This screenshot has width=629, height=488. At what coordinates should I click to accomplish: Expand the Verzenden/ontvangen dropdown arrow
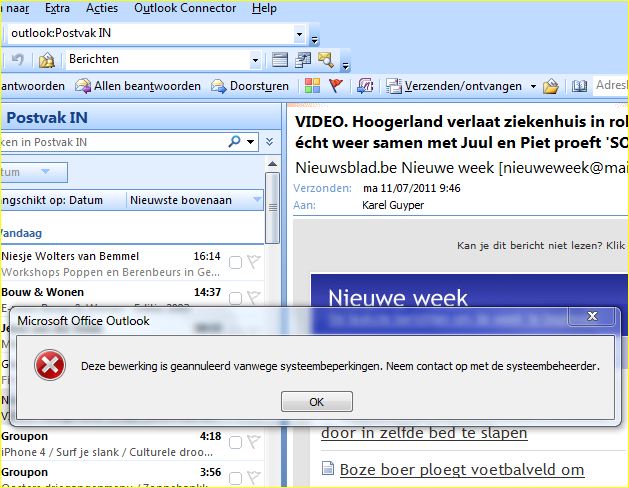(533, 86)
